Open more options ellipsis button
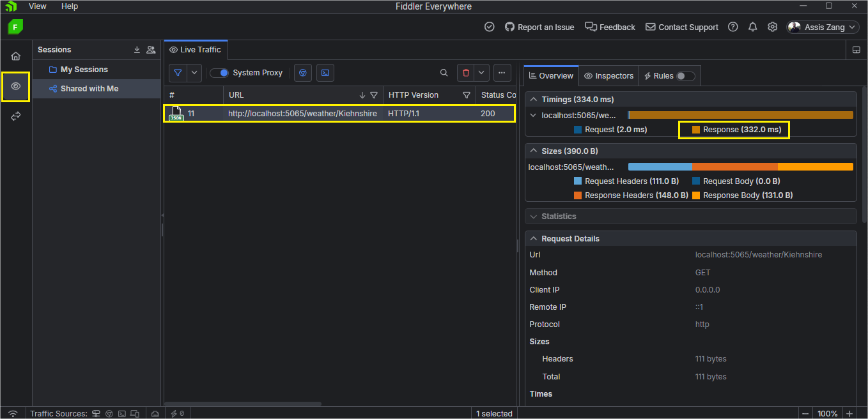 pos(502,73)
